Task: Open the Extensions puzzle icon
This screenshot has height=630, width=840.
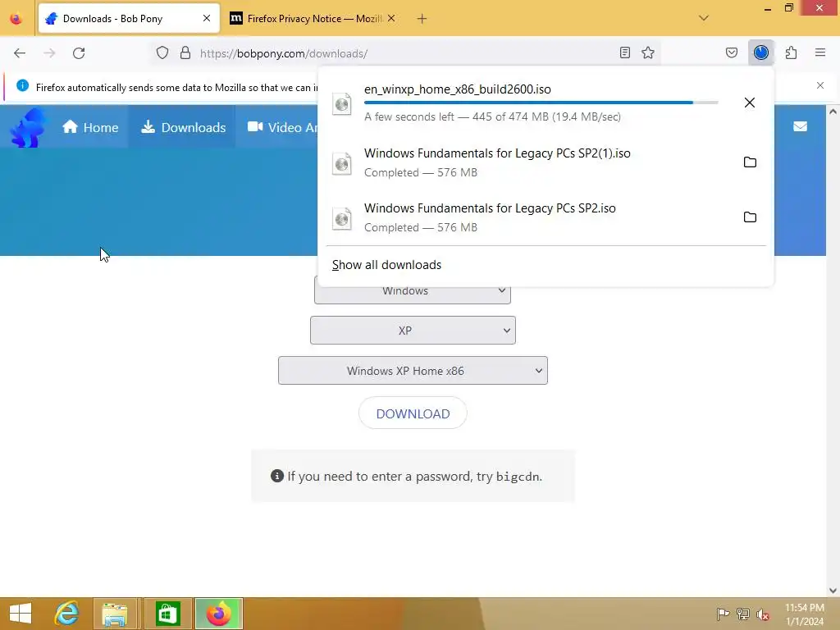Action: pyautogui.click(x=791, y=52)
